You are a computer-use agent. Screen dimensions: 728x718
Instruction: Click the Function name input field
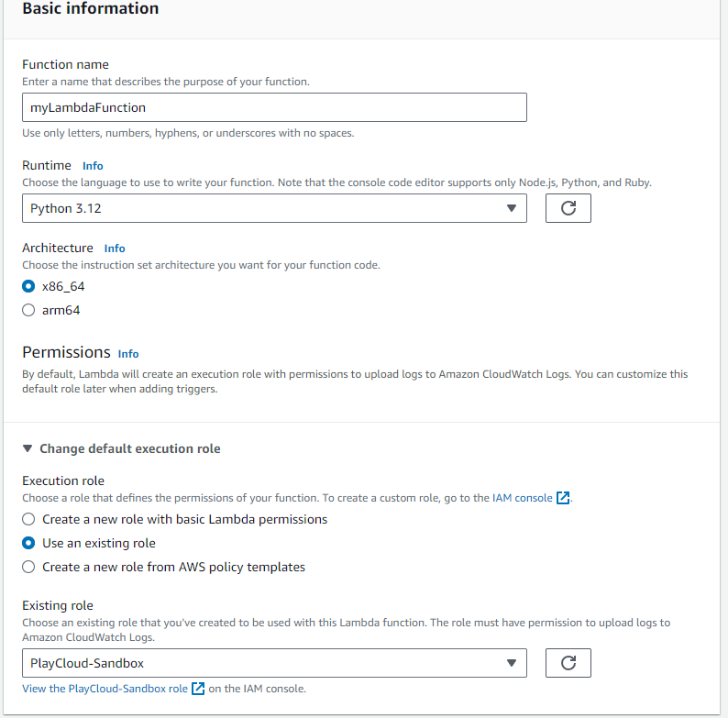274,107
